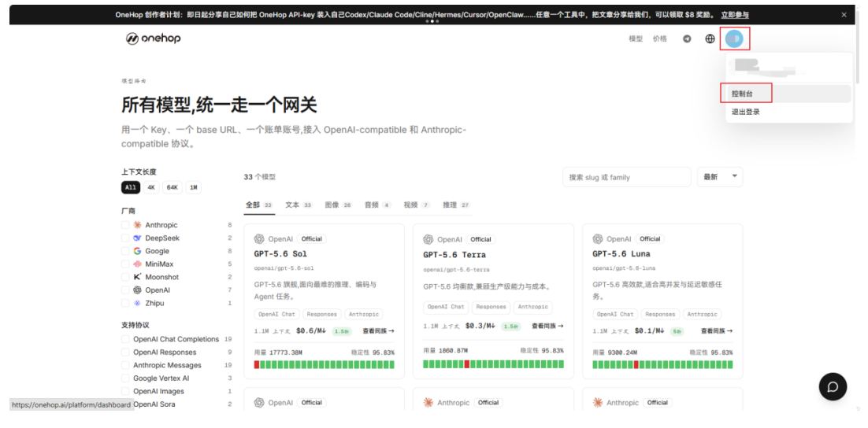
Task: Tick the OpenAI vendor checkbox
Action: 125,290
